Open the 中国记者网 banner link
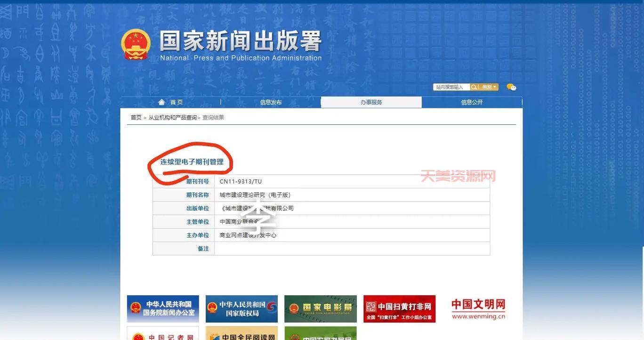644x340 pixels. (163, 333)
